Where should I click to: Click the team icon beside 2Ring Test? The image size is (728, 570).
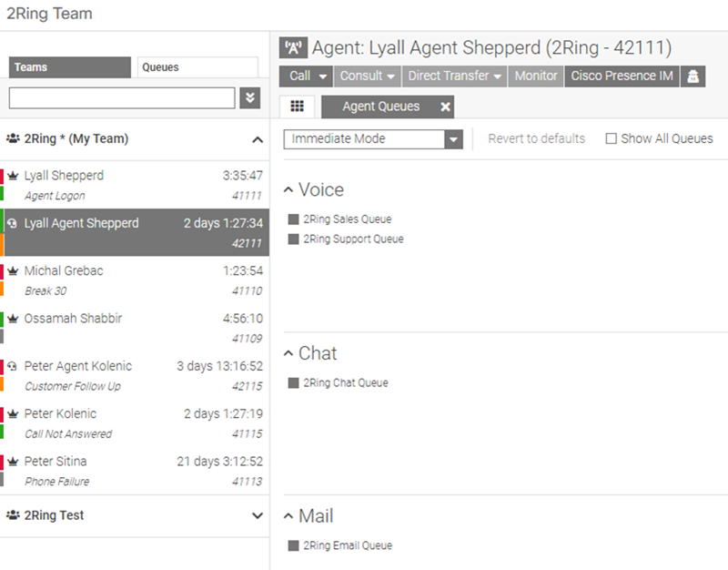coord(13,515)
